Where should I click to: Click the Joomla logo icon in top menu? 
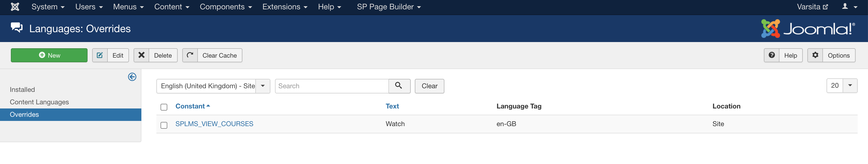(15, 7)
